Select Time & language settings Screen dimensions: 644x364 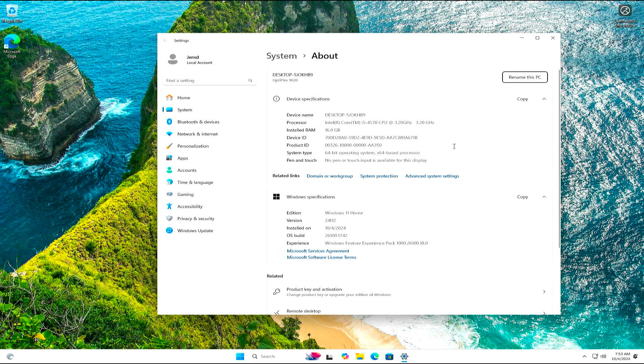tap(195, 182)
